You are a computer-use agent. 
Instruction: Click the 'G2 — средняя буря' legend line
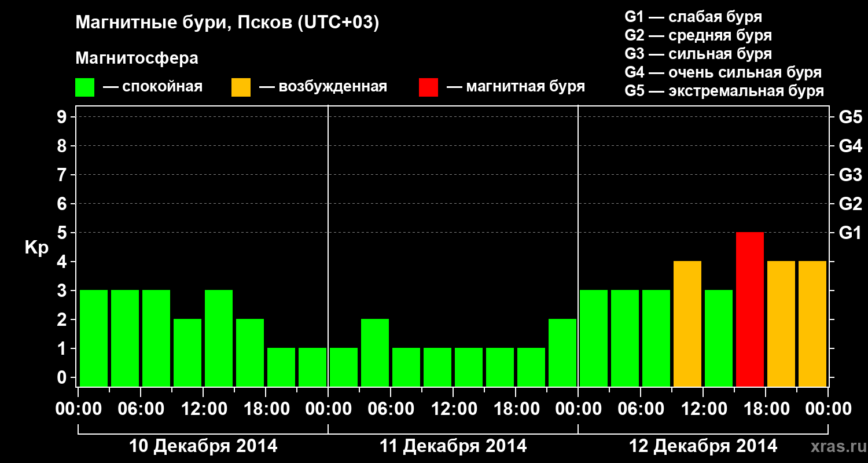click(698, 35)
